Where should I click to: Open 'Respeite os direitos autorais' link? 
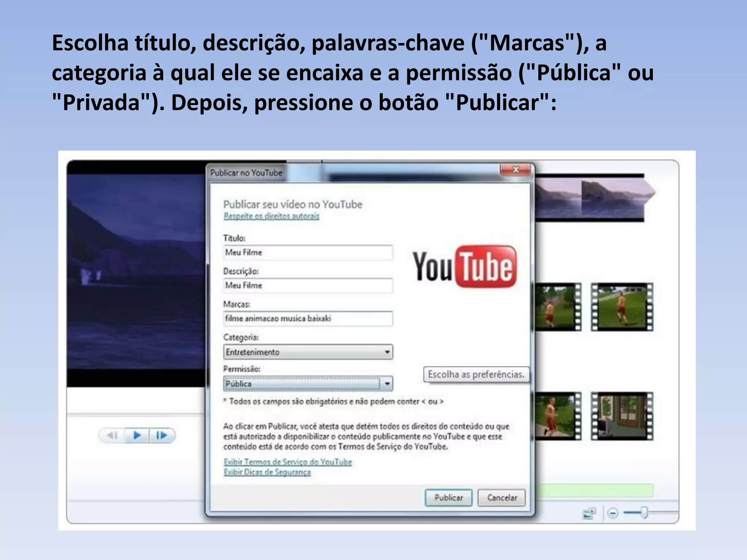coord(271,216)
